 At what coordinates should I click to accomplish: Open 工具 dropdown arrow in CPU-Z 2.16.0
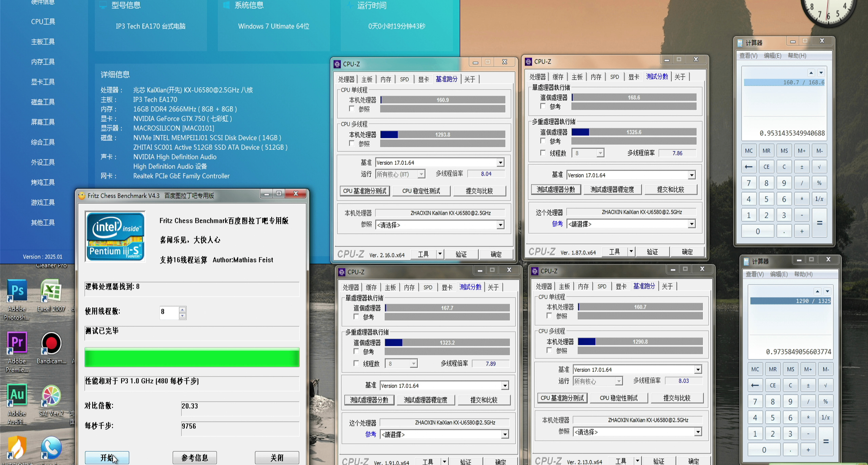440,254
